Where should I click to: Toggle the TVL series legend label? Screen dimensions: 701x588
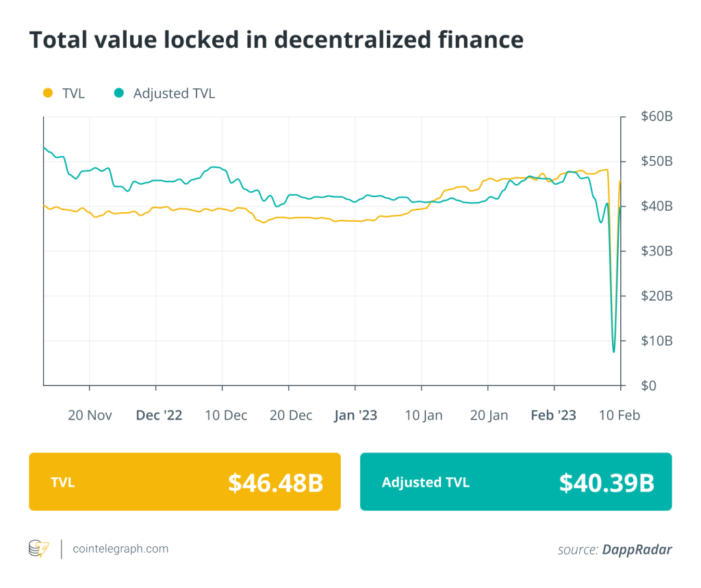coord(73,93)
